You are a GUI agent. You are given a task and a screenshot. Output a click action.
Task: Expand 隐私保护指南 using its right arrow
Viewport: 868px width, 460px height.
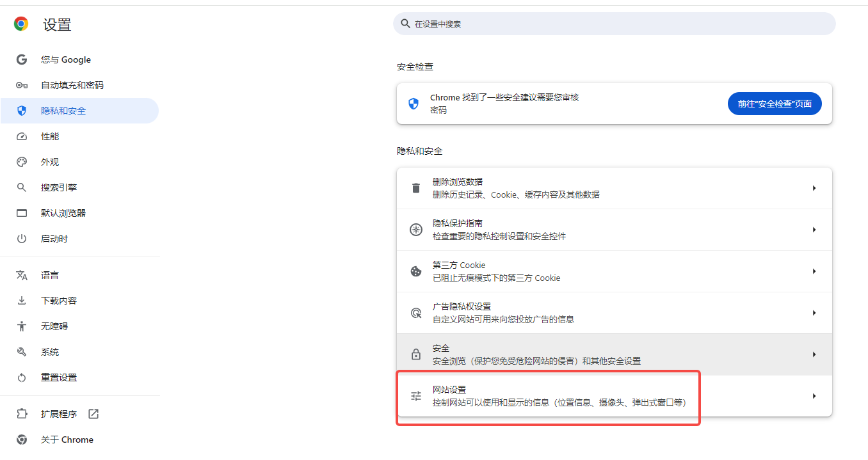pos(814,230)
